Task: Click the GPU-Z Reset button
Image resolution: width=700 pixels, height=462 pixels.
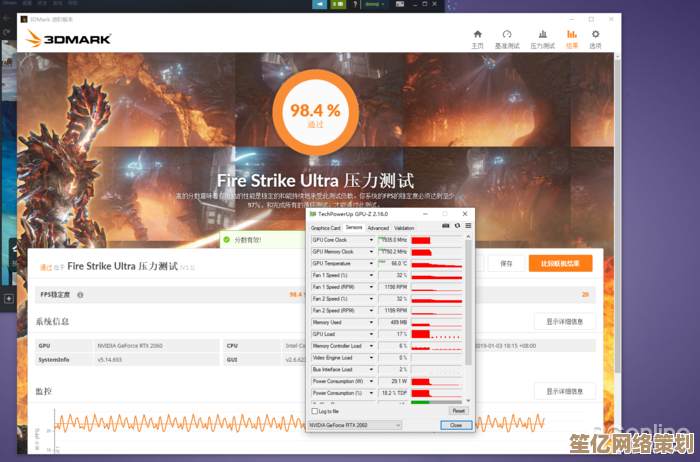Action: [458, 411]
